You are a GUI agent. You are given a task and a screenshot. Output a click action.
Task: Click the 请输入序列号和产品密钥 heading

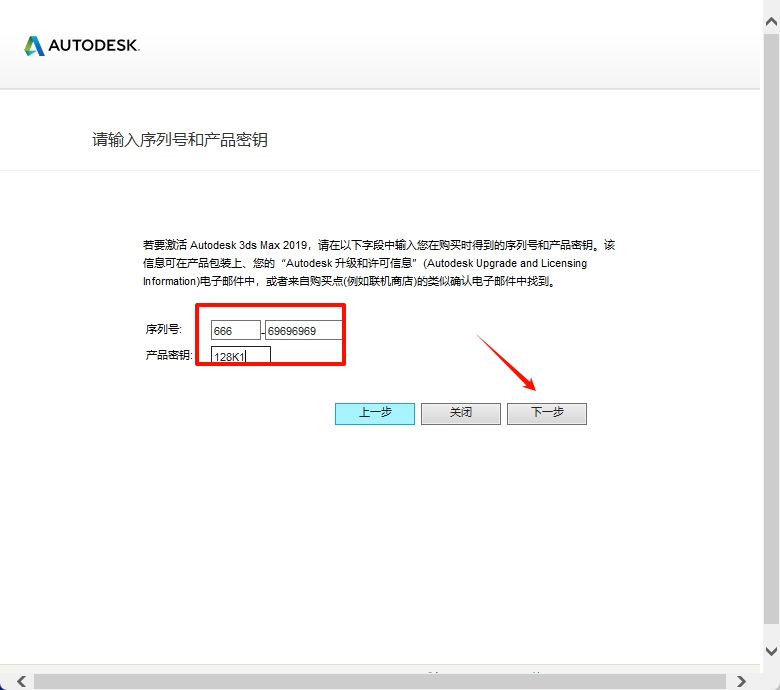coord(180,140)
